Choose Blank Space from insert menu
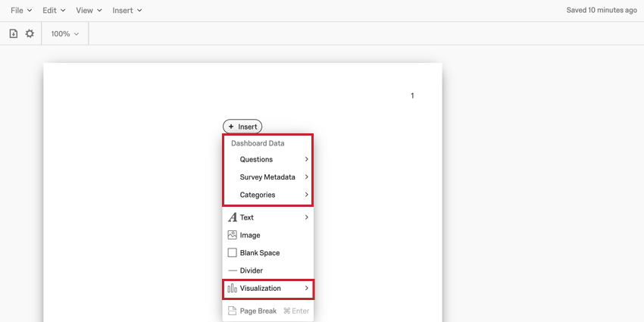The height and width of the screenshot is (322, 644). click(x=267, y=252)
